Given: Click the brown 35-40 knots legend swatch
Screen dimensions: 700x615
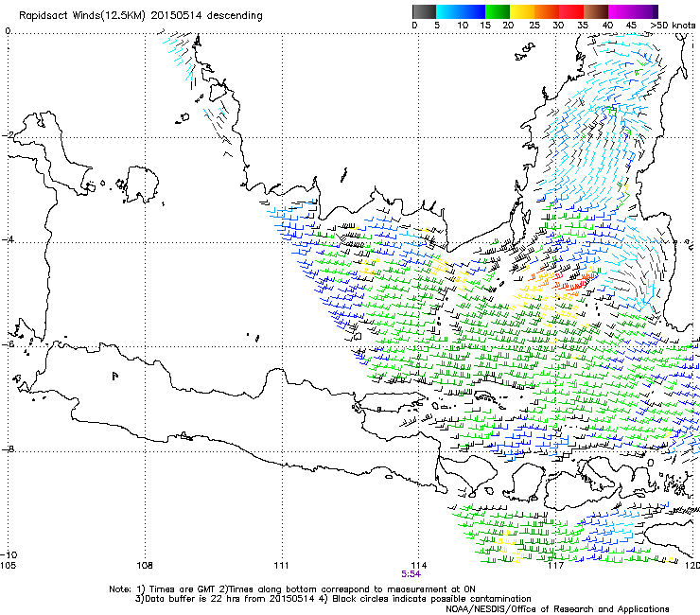Looking at the screenshot, I should click(x=596, y=12).
